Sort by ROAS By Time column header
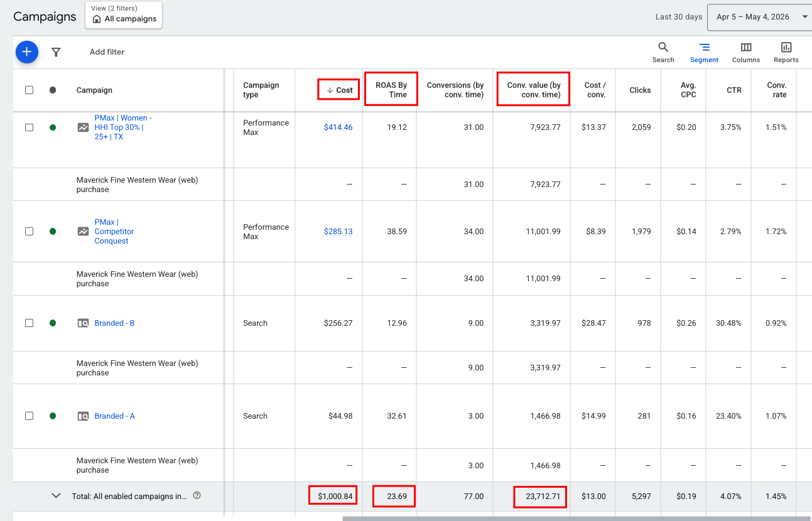The image size is (812, 521). (391, 90)
